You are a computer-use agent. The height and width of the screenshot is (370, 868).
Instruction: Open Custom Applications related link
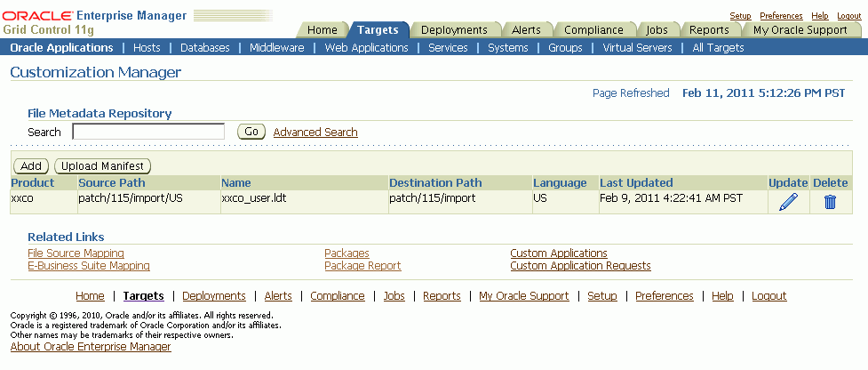click(x=559, y=253)
